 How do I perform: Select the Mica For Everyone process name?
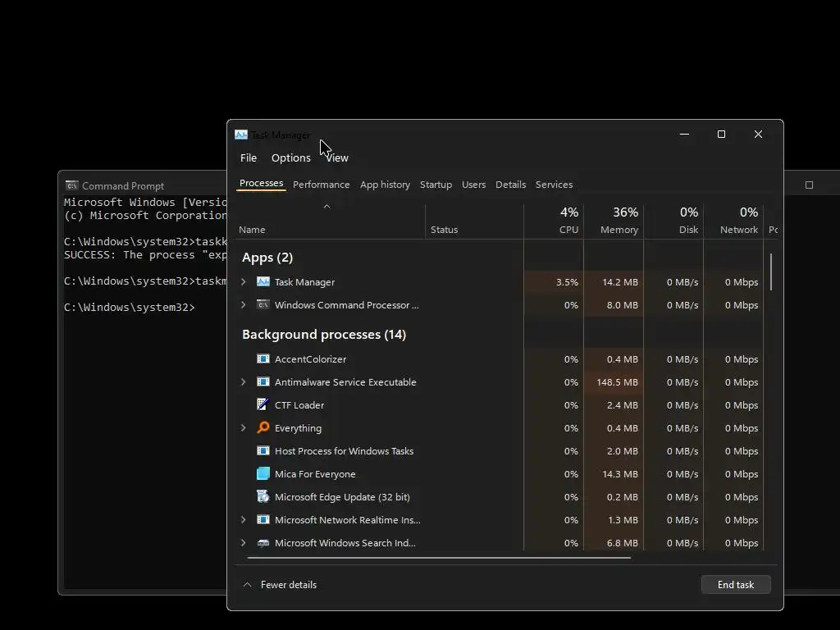tap(315, 474)
